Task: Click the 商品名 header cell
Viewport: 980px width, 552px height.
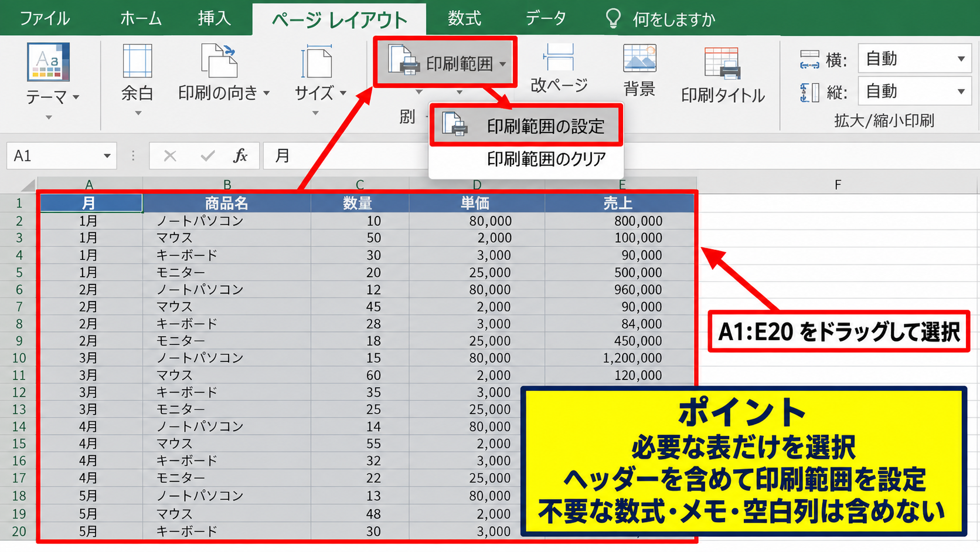Action: click(227, 203)
